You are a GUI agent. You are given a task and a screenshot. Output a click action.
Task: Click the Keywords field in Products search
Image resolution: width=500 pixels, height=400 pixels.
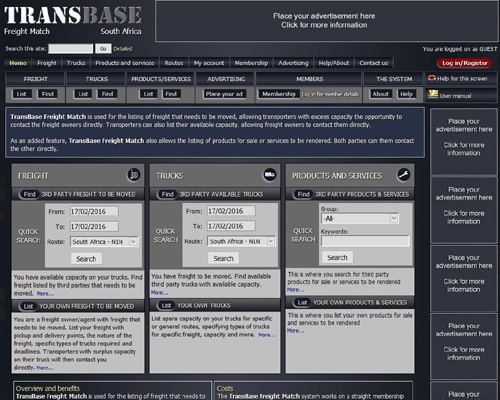[365, 241]
